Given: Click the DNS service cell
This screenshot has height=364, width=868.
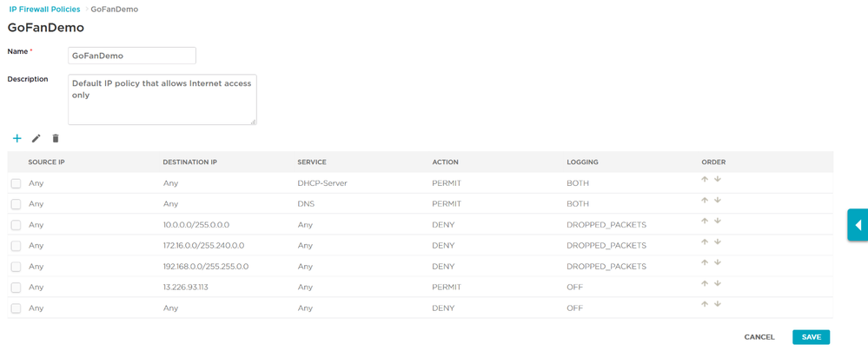Looking at the screenshot, I should [306, 204].
